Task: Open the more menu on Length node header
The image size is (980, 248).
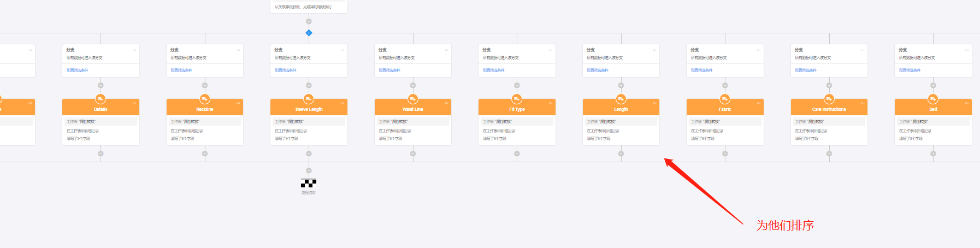Action: point(654,103)
